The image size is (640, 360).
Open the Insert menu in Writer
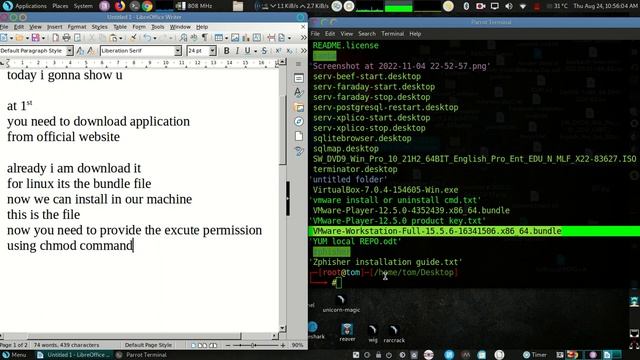(x=54, y=27)
